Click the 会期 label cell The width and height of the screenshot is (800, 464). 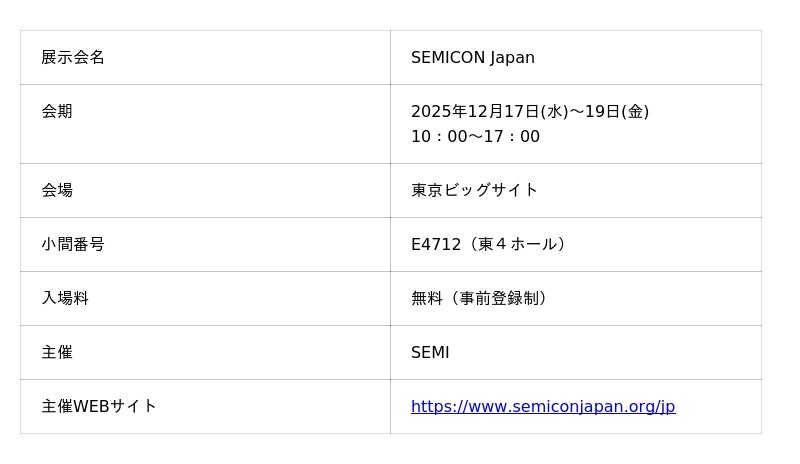pos(57,112)
